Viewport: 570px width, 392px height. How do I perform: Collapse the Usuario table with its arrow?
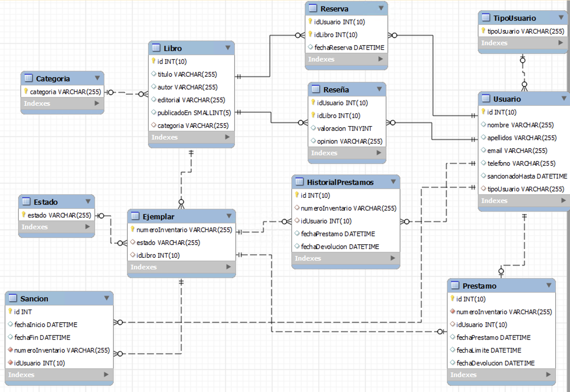point(564,98)
